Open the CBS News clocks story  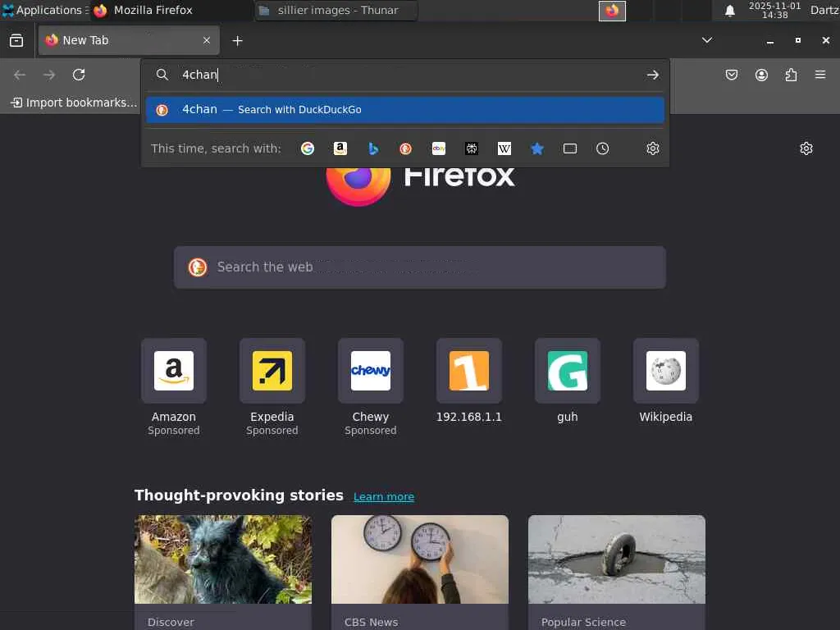[420, 572]
